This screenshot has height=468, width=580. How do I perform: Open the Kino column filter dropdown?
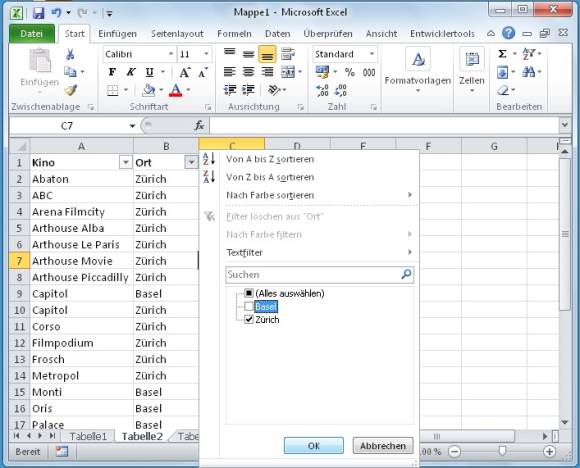[126, 162]
